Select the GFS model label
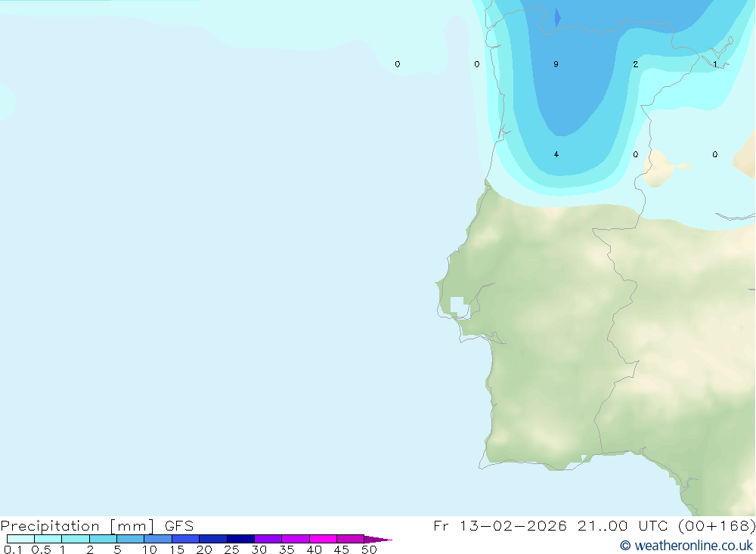 (179, 525)
